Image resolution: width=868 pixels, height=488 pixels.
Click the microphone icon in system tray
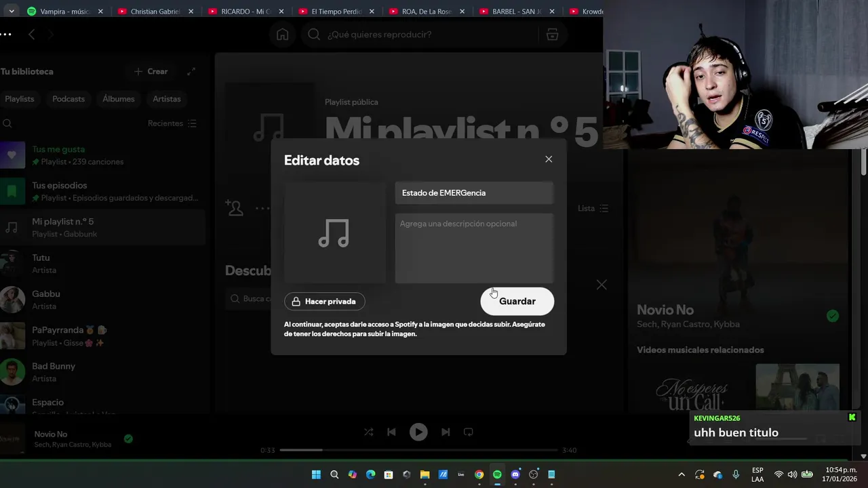736,474
